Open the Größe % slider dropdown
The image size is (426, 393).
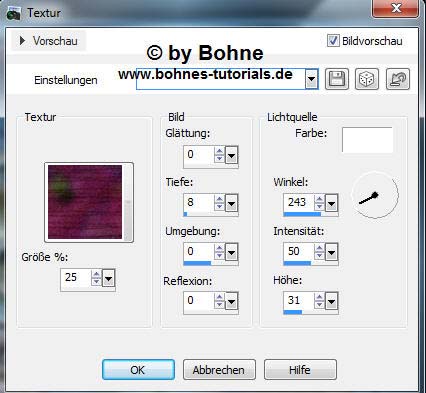(108, 278)
